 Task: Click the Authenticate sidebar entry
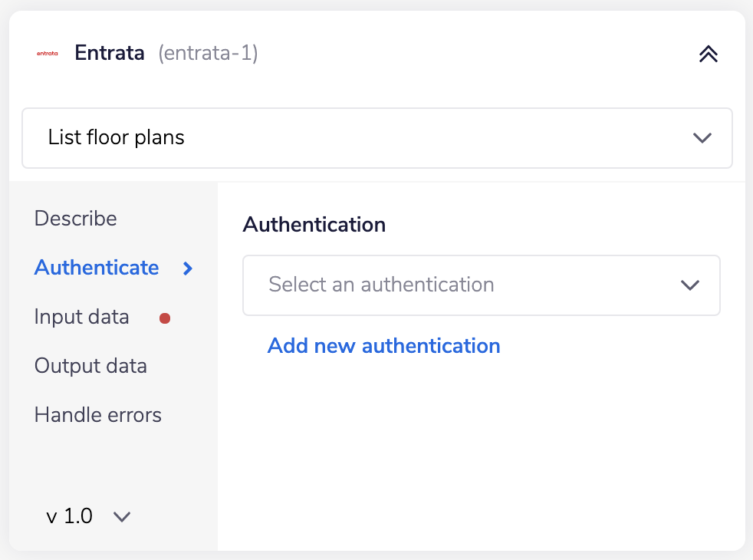[x=96, y=268]
